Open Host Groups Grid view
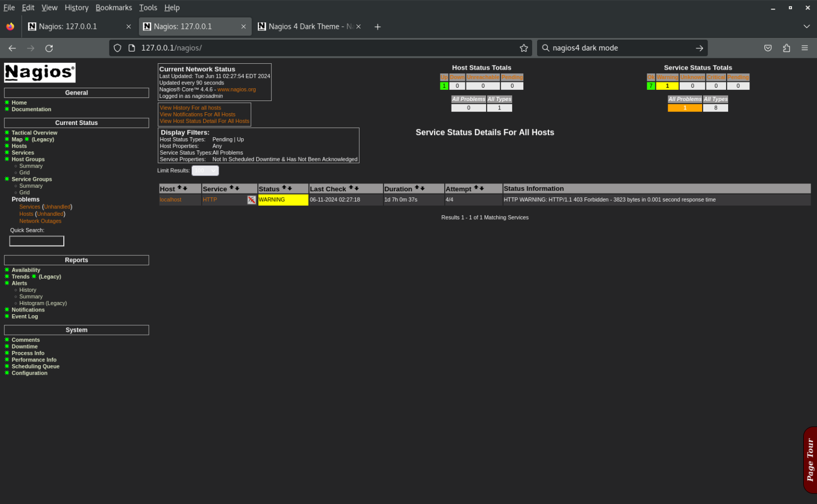The width and height of the screenshot is (817, 504). point(24,173)
